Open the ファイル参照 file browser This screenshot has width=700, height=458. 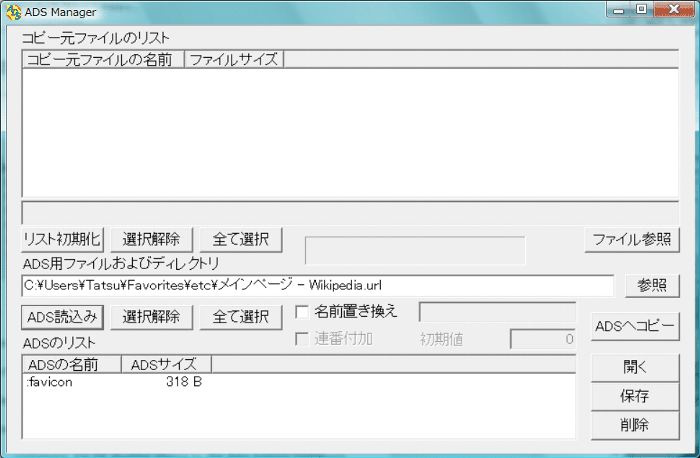point(632,240)
